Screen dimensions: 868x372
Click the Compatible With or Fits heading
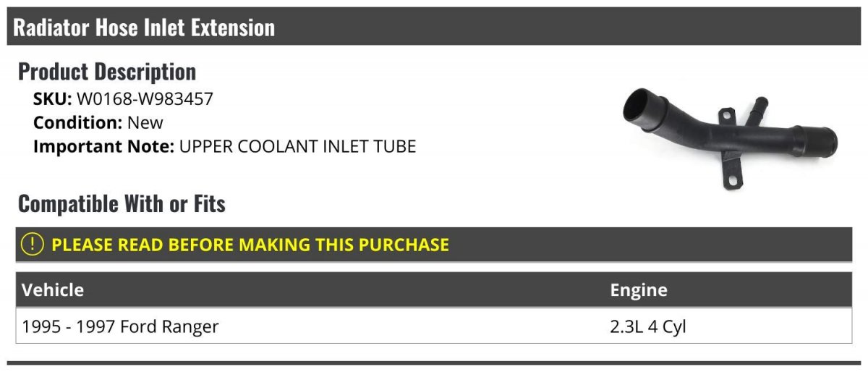(122, 204)
